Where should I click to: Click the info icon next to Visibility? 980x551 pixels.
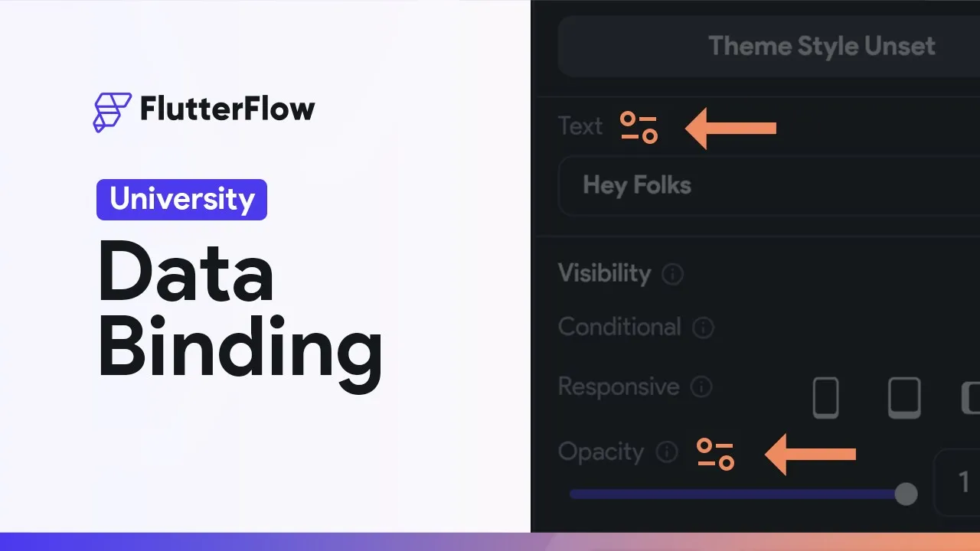(672, 274)
